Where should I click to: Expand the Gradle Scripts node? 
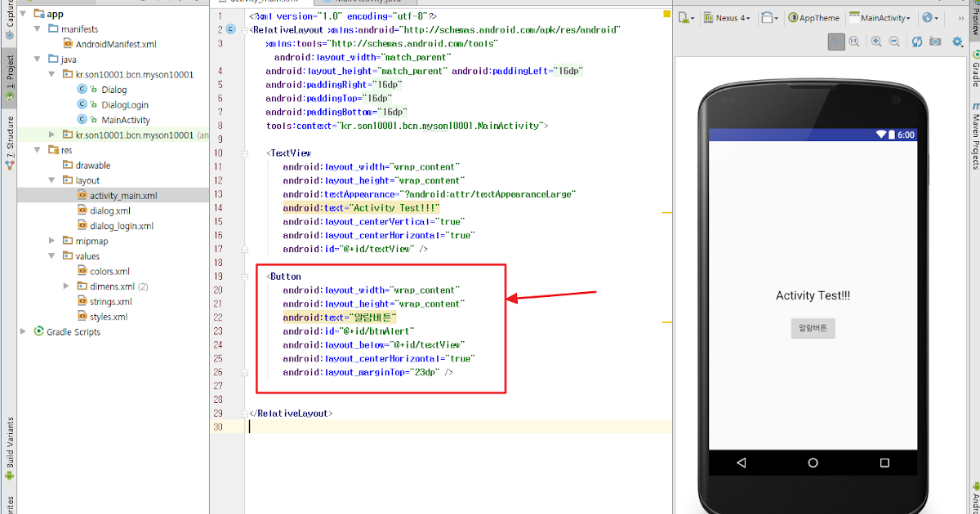[24, 332]
